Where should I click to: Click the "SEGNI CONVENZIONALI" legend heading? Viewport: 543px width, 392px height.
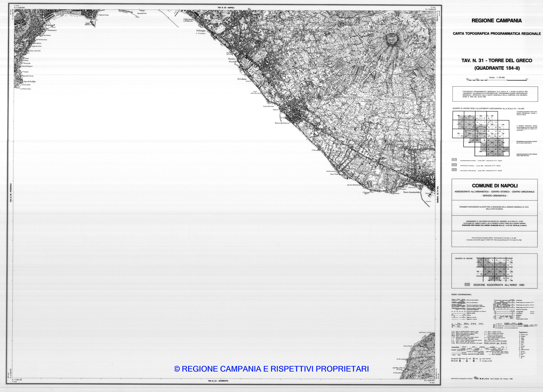click(x=461, y=294)
